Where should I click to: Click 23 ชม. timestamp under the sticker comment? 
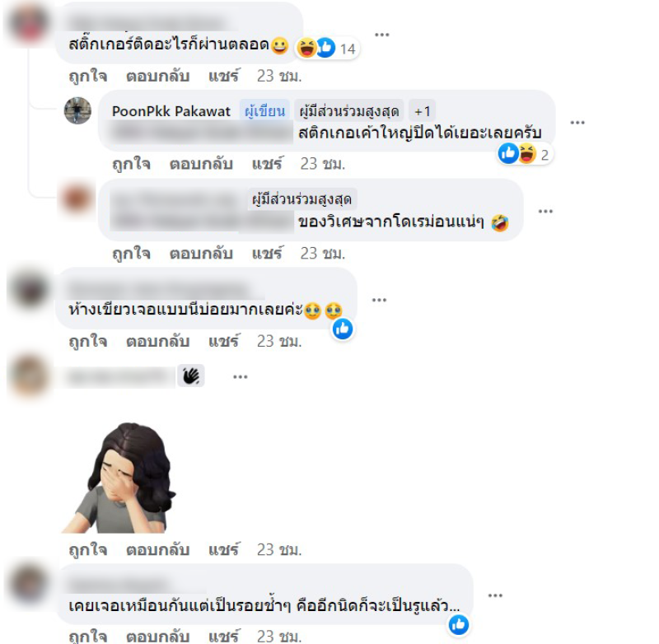click(x=279, y=550)
